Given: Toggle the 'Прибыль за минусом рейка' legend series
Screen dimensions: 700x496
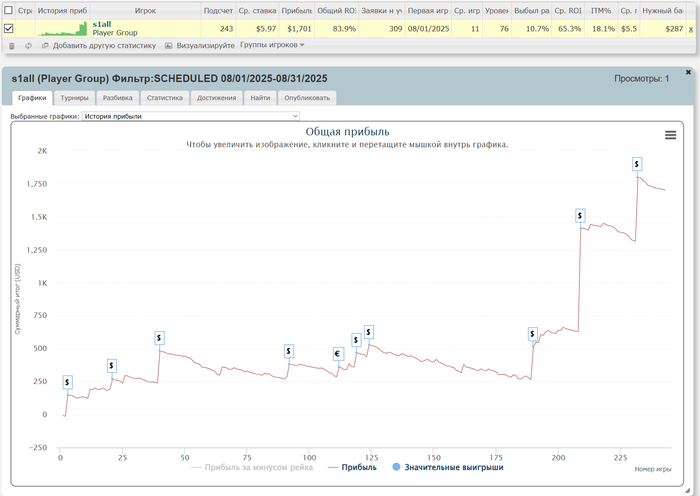Looking at the screenshot, I should pos(252,467).
